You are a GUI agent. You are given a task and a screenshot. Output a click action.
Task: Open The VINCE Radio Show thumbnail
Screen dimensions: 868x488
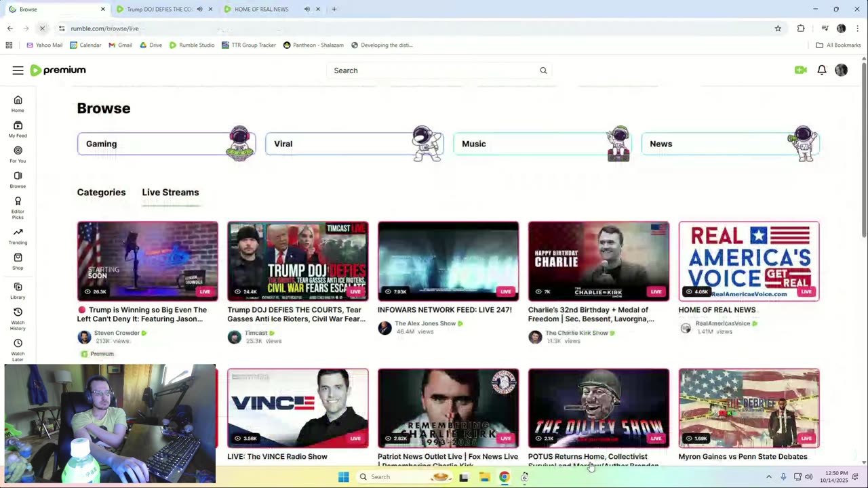298,408
